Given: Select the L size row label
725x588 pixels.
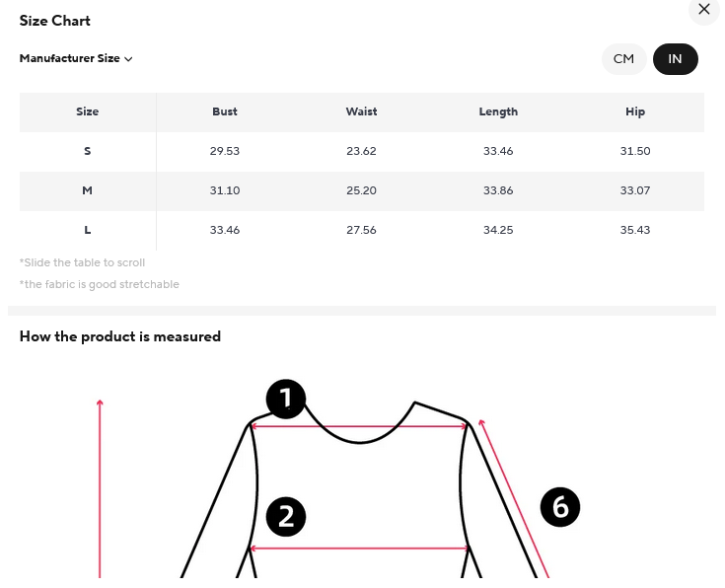Looking at the screenshot, I should (x=88, y=230).
